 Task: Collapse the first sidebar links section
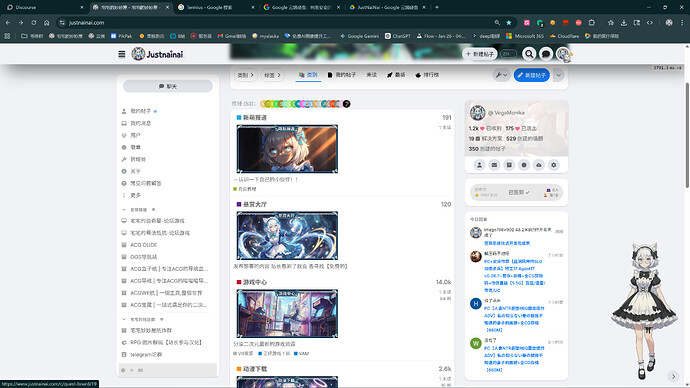(124, 209)
